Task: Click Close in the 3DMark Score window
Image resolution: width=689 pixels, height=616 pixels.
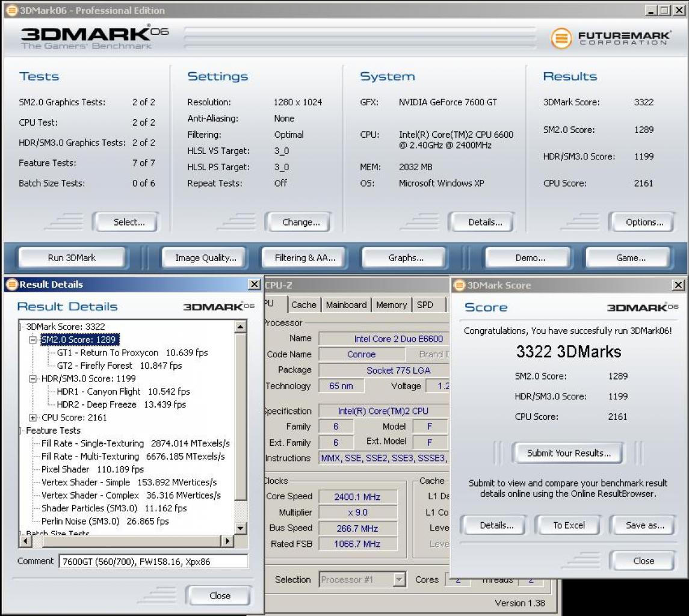Action: coord(644,561)
